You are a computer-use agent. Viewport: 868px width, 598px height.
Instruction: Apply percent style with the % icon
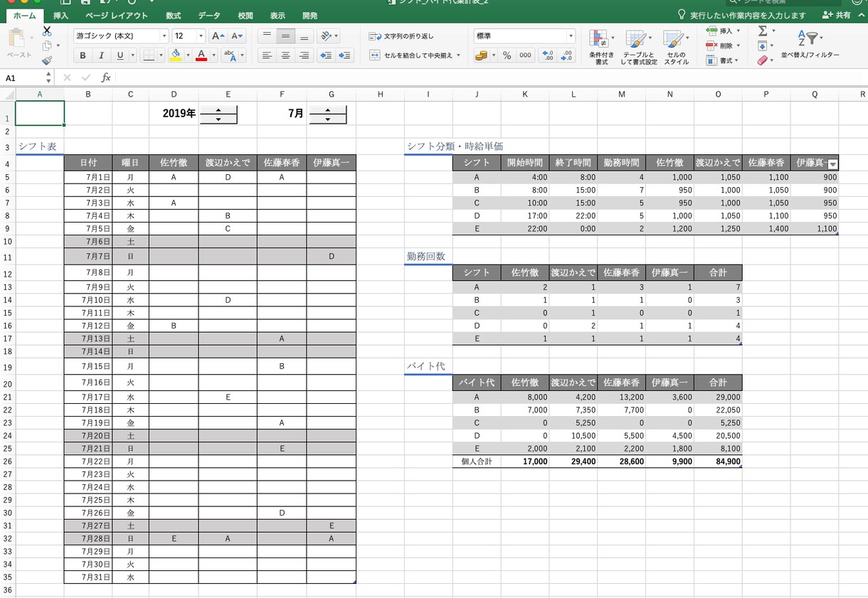[x=507, y=55]
